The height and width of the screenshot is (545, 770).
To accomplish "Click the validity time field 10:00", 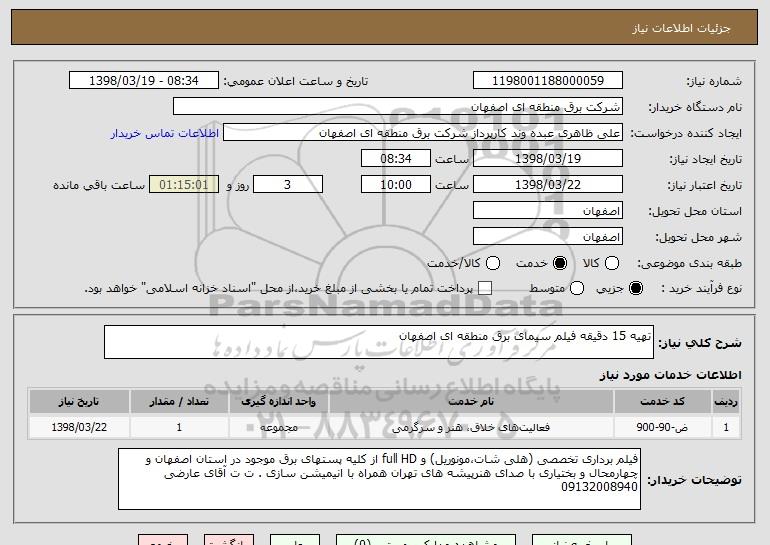I will [x=396, y=185].
